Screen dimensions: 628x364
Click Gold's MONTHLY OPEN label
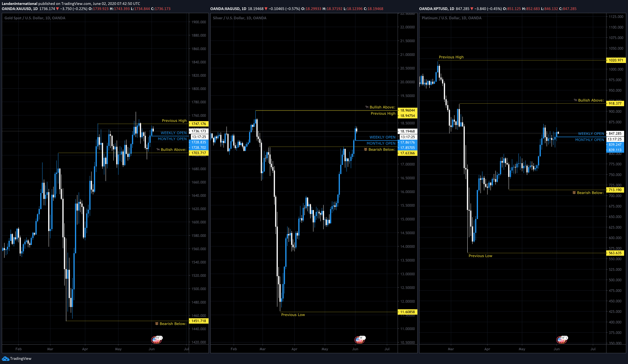[x=172, y=139]
